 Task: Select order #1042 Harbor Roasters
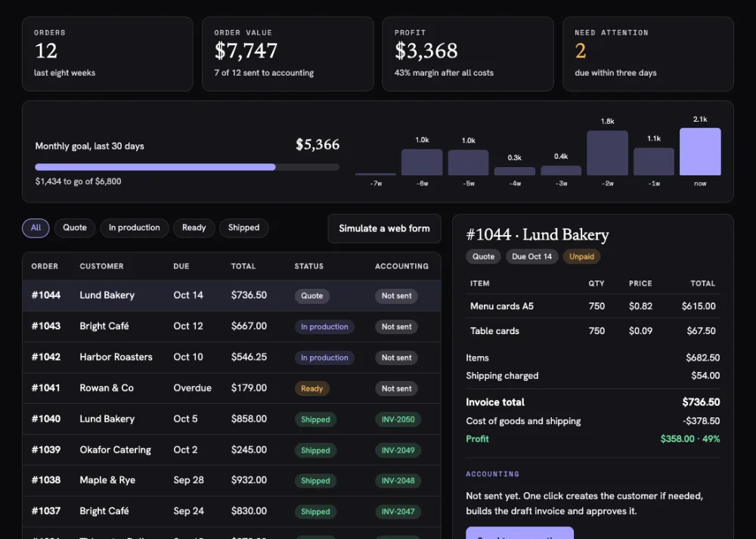coord(231,358)
